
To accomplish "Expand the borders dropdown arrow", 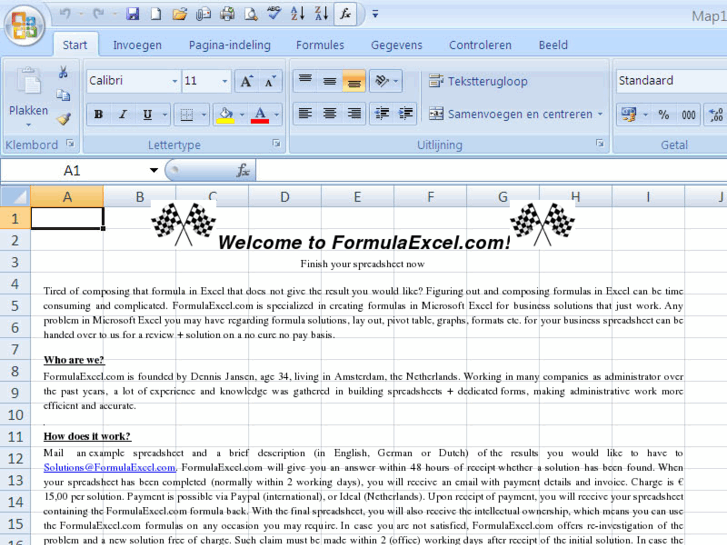I will pos(204,115).
